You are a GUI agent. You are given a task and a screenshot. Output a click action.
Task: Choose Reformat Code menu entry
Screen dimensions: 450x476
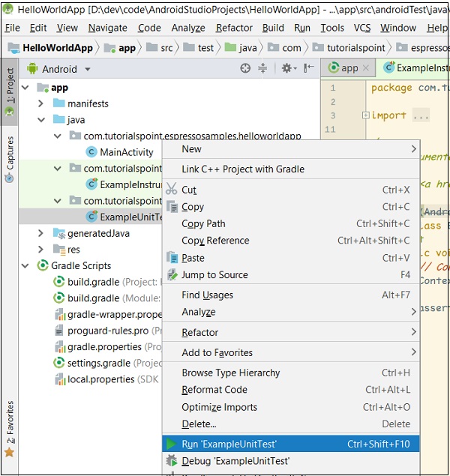coord(214,390)
